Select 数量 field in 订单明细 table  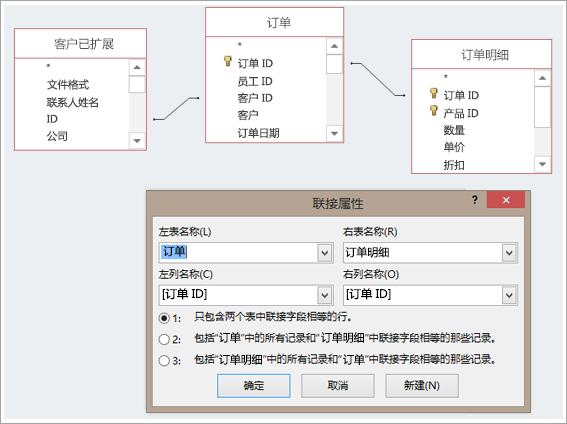pos(454,130)
